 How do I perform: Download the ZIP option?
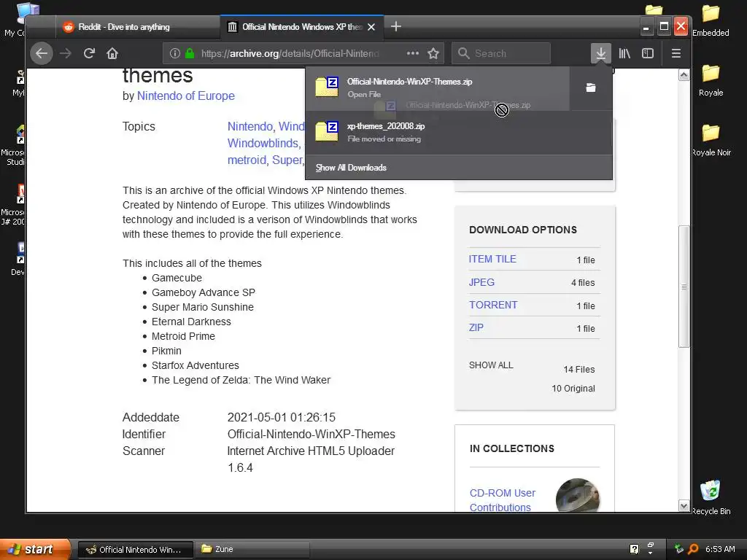(476, 327)
